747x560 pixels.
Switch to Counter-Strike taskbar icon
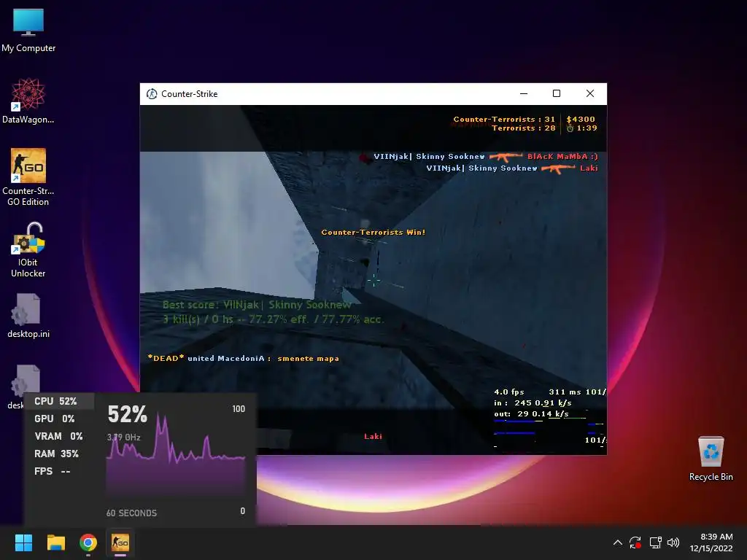(x=120, y=542)
